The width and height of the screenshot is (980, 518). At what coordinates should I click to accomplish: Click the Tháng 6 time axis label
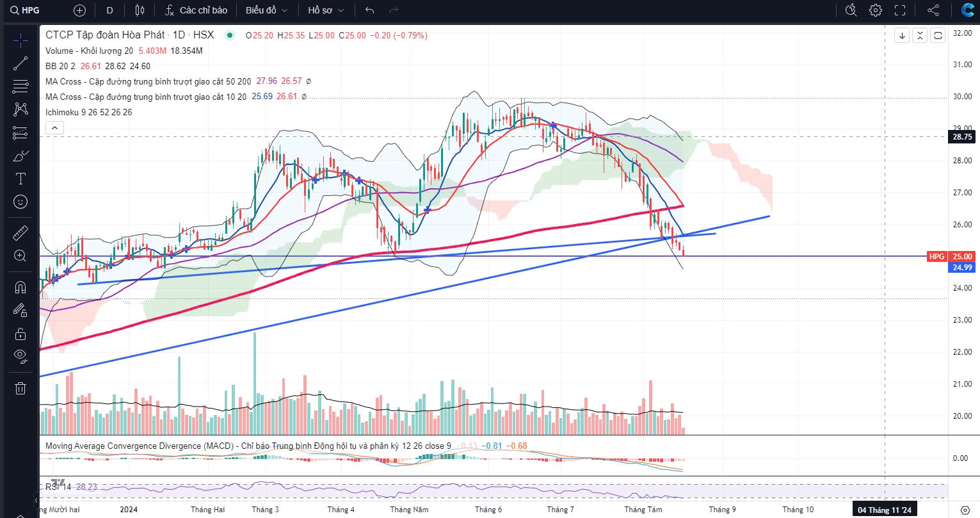point(488,510)
